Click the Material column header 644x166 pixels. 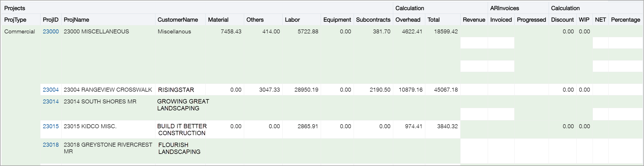pos(218,20)
